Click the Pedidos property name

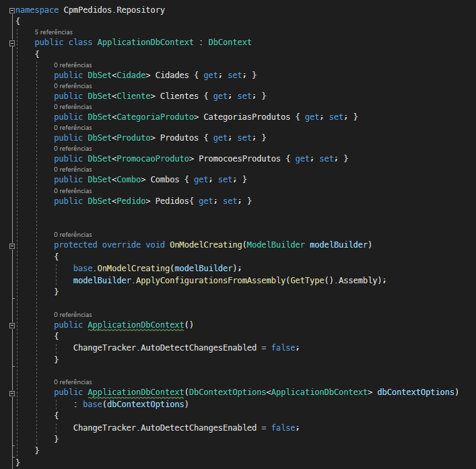pyautogui.click(x=172, y=201)
